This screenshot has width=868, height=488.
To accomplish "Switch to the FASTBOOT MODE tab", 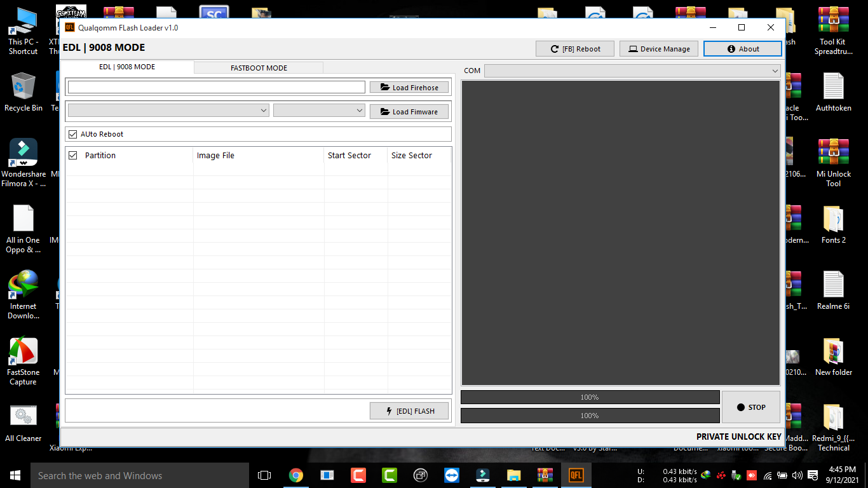I will pos(259,68).
